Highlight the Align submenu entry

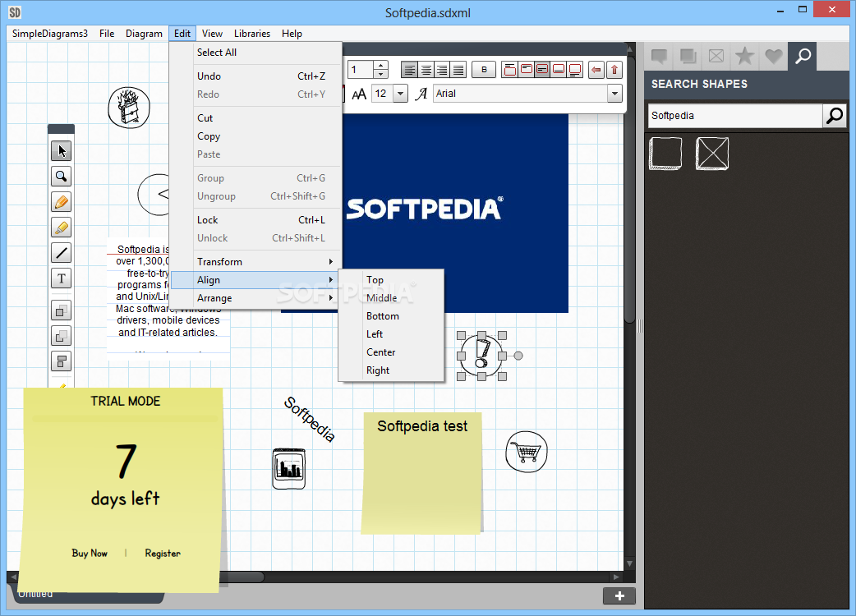pos(255,280)
